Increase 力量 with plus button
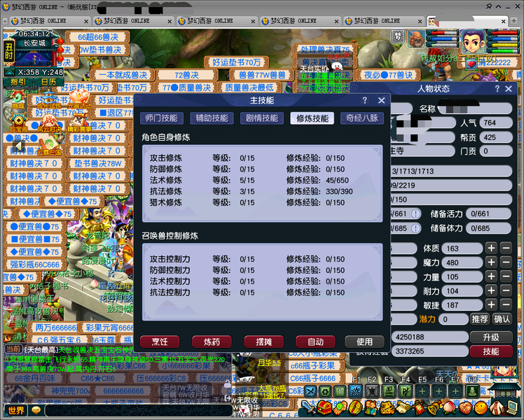The height and width of the screenshot is (420, 524). coord(491,276)
